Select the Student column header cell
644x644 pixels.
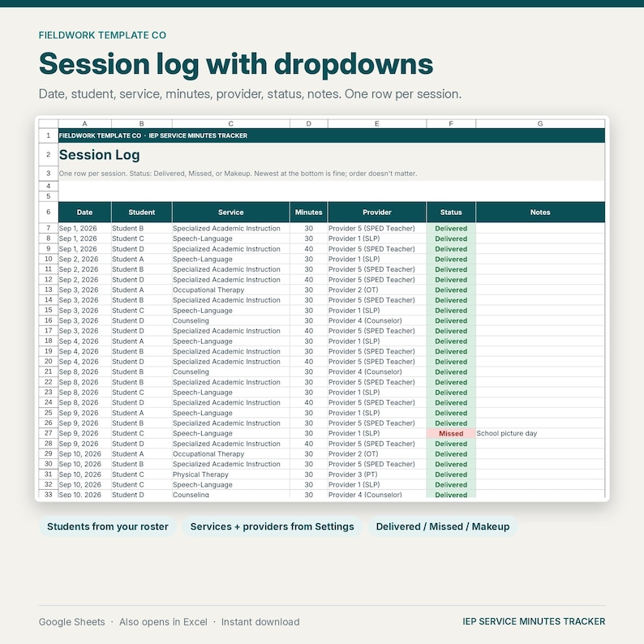point(142,212)
